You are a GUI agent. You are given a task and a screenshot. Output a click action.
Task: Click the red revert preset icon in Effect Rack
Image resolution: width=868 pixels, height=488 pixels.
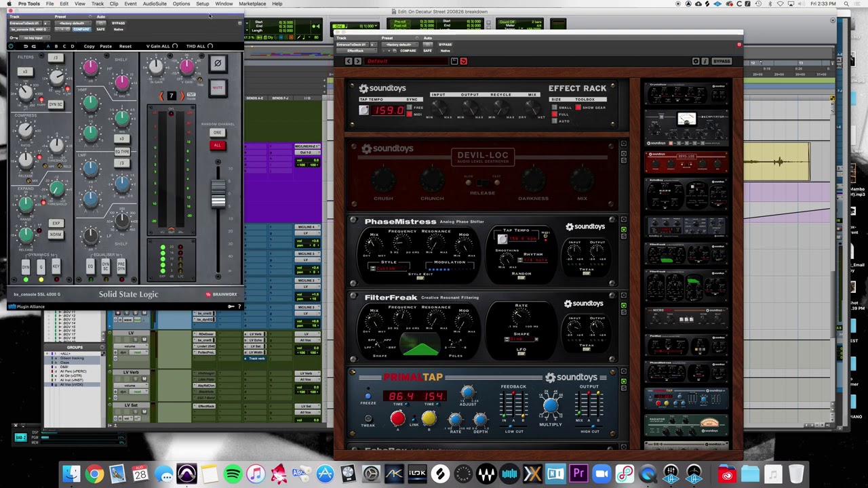[463, 61]
